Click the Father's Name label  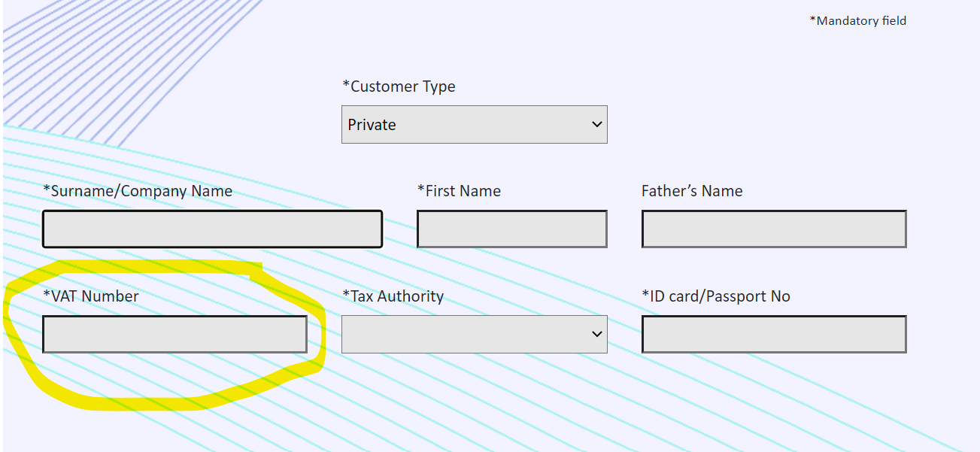tap(691, 191)
